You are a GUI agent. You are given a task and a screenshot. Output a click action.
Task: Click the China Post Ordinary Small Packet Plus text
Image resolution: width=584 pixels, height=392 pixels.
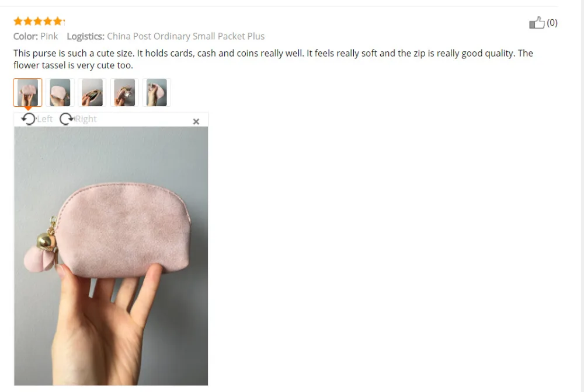click(186, 36)
